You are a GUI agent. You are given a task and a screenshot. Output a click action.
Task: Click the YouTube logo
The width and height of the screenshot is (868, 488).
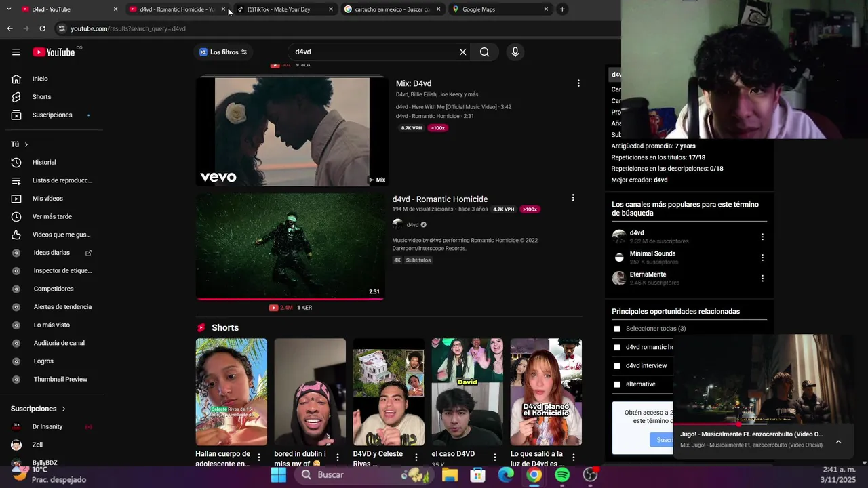coord(54,52)
